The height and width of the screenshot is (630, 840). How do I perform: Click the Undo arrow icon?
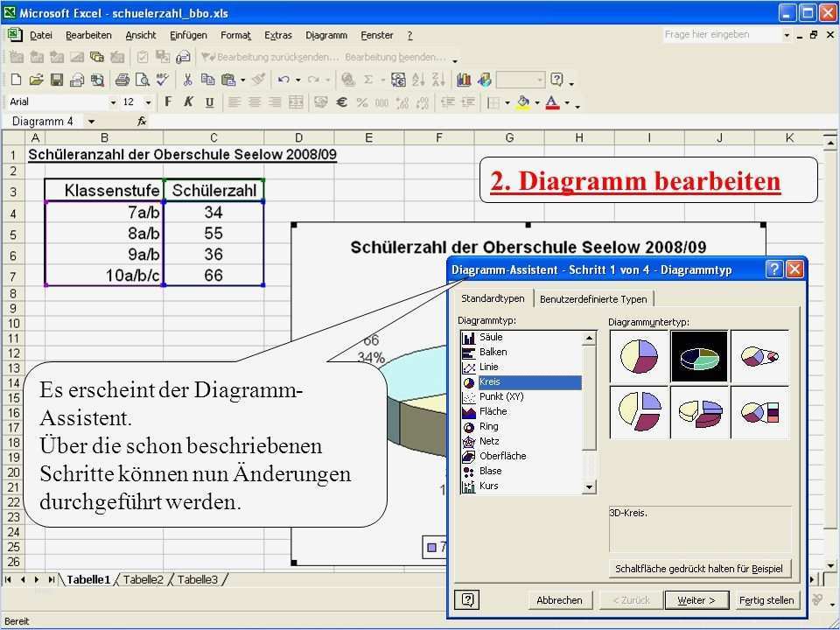click(283, 80)
